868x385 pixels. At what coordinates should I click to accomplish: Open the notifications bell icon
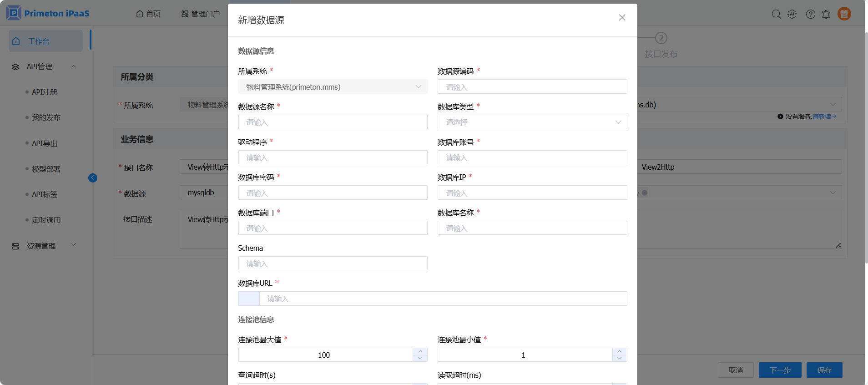click(826, 15)
